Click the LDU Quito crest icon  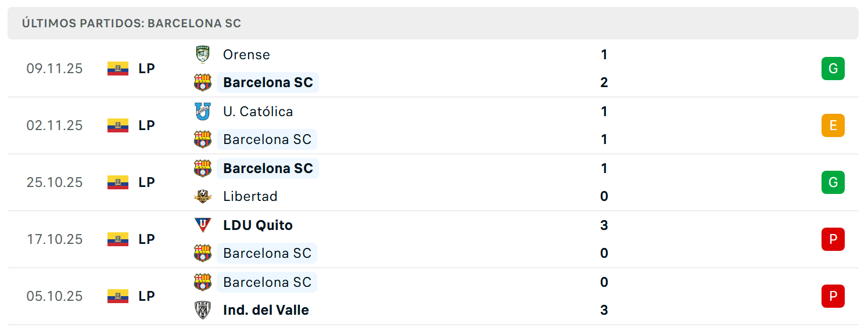(x=202, y=225)
